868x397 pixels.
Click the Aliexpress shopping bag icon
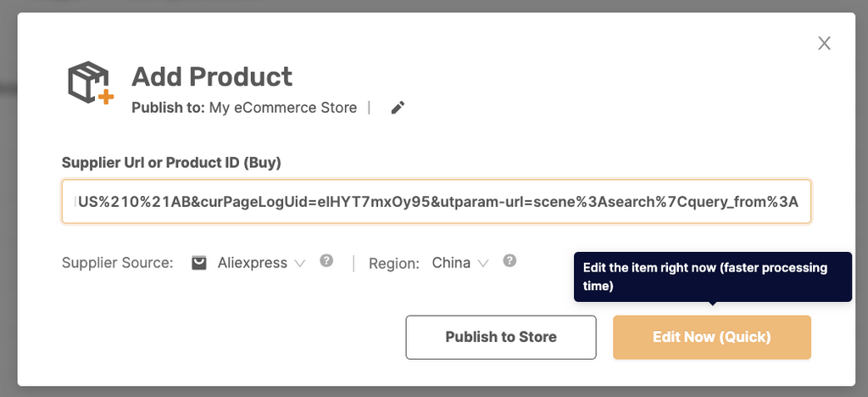[198, 263]
